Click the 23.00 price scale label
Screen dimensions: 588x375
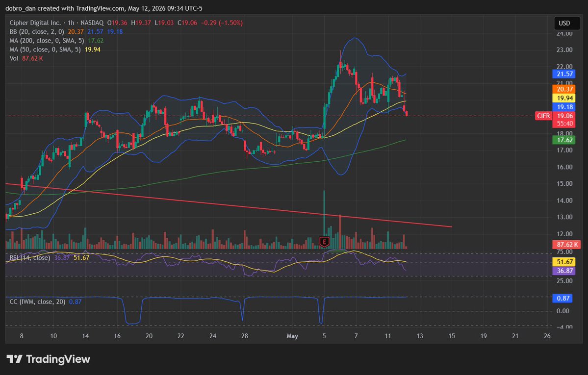[x=564, y=50]
